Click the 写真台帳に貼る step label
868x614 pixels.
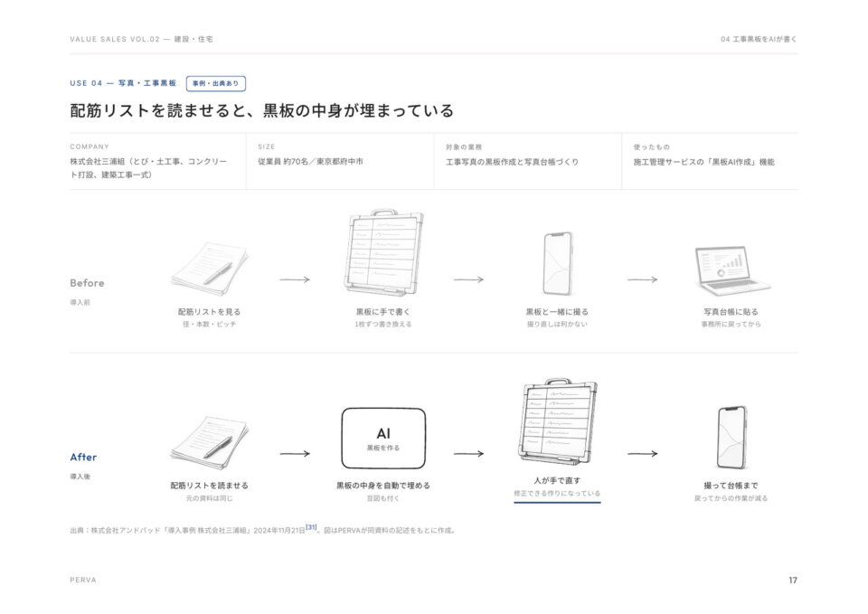(731, 312)
